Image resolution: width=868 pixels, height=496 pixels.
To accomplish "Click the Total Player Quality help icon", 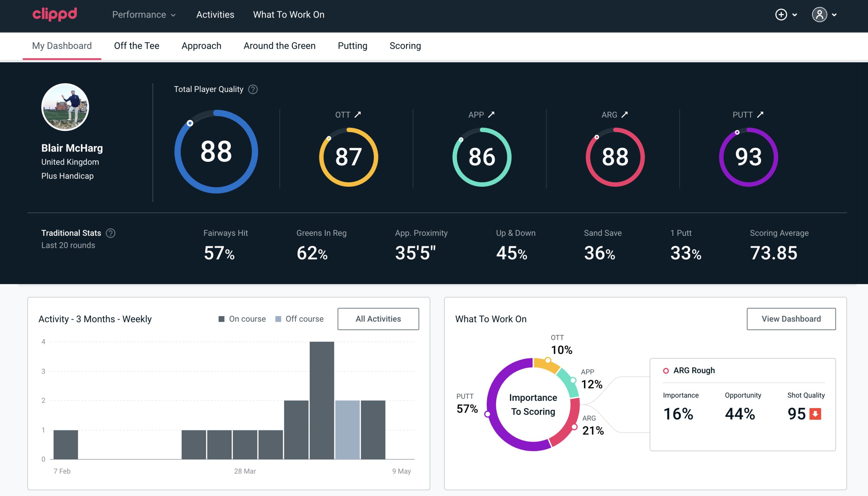I will 252,89.
